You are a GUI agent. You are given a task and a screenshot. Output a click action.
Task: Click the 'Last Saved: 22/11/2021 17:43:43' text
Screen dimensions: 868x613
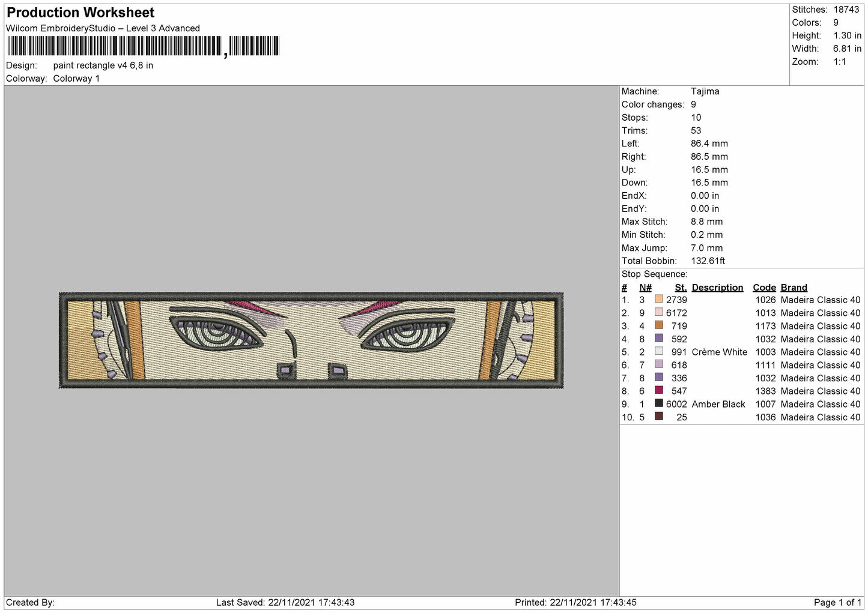click(x=285, y=603)
